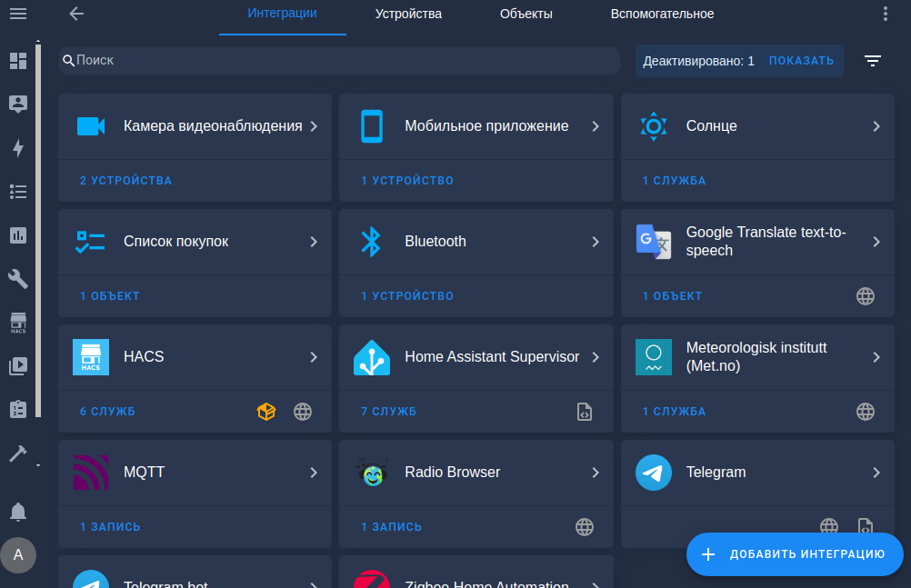The height and width of the screenshot is (588, 911).
Task: Expand the HACS card chevron
Action: [x=314, y=357]
